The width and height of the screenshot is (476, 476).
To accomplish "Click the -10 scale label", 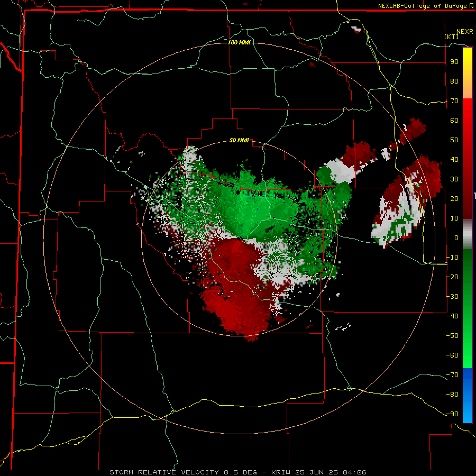I will (452, 258).
